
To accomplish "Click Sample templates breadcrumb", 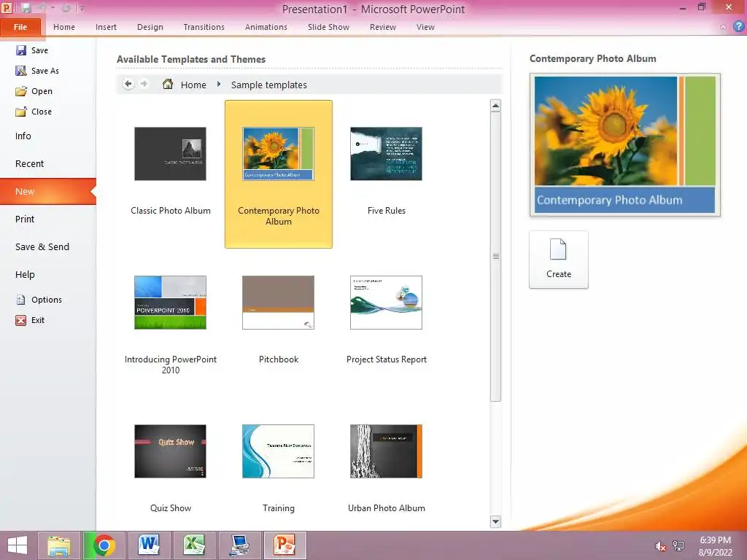I will (268, 85).
